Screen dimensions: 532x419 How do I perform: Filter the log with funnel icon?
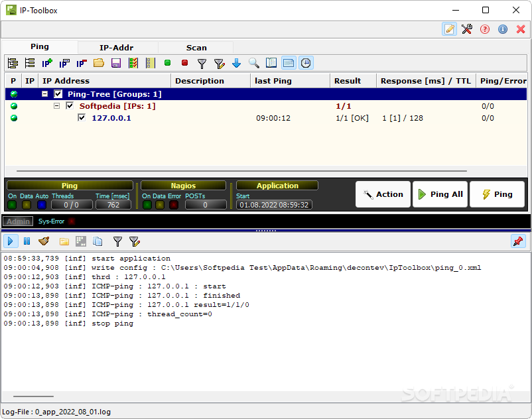pos(117,242)
